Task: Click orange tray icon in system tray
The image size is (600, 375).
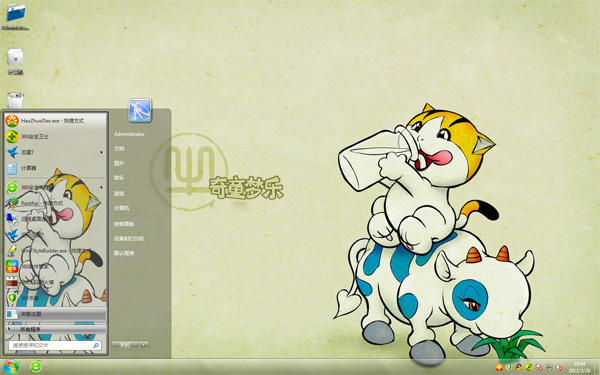Action: point(499,367)
